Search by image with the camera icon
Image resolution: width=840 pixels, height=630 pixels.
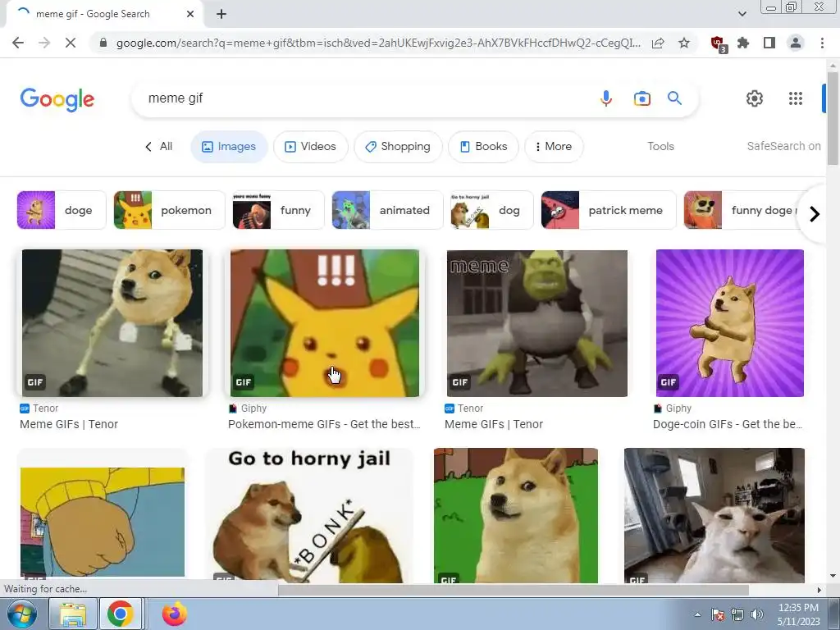pos(641,98)
